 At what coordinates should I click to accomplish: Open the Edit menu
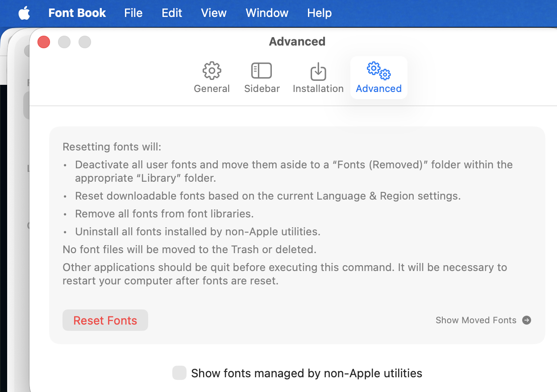click(x=172, y=13)
